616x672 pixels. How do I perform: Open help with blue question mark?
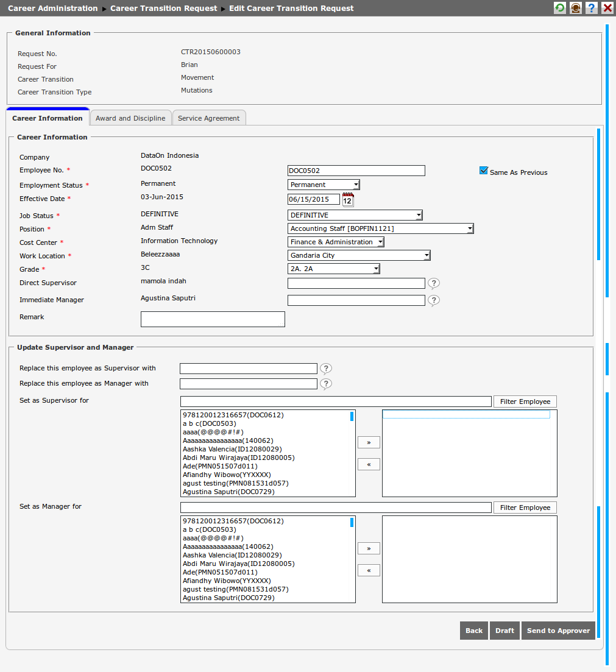591,8
